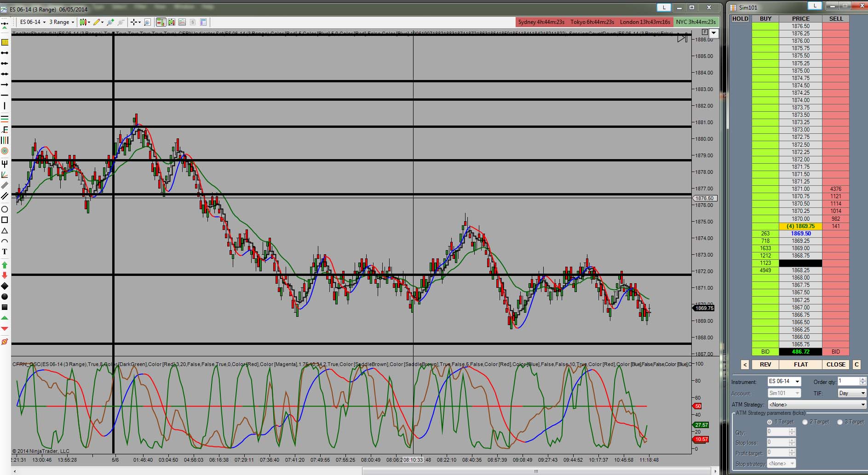
Task: Click the REV button
Action: click(765, 365)
